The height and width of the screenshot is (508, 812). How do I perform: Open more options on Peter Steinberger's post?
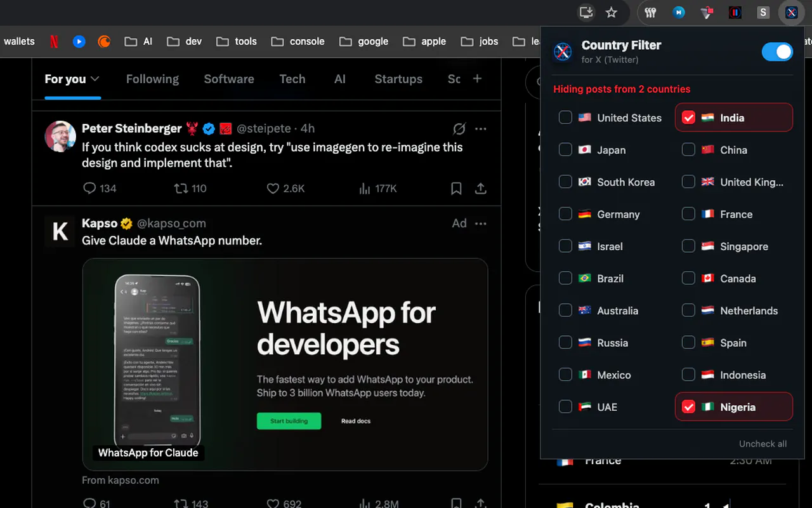coord(481,129)
